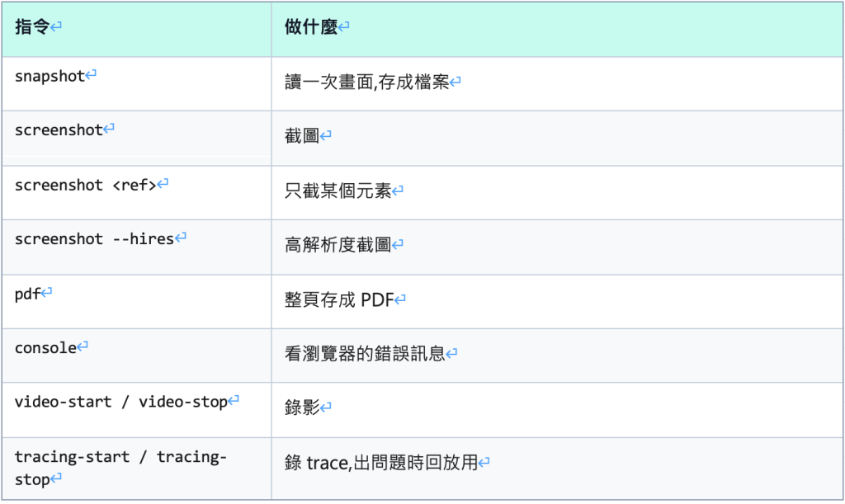
Task: Click the 高解析度截圖 description text
Action: pos(338,244)
